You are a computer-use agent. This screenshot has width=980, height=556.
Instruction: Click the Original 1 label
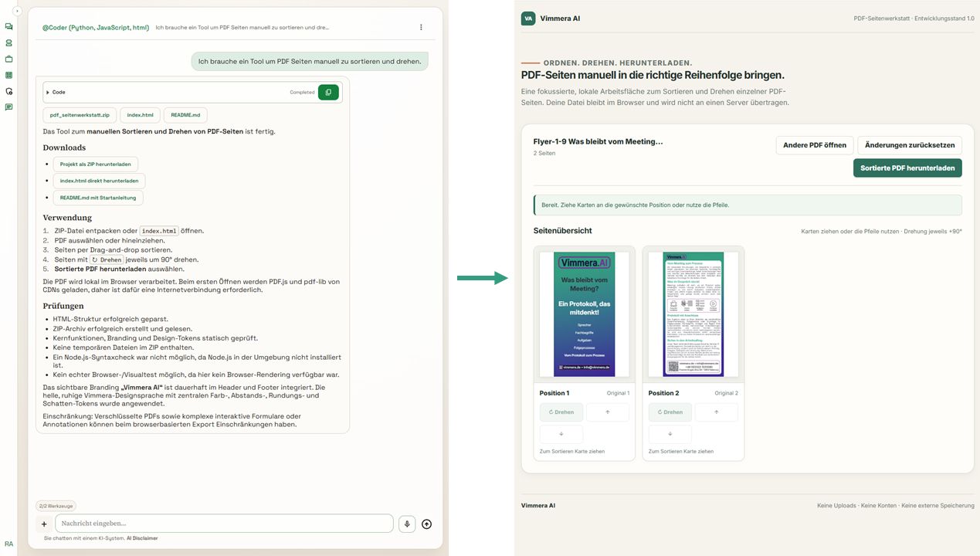tap(618, 393)
